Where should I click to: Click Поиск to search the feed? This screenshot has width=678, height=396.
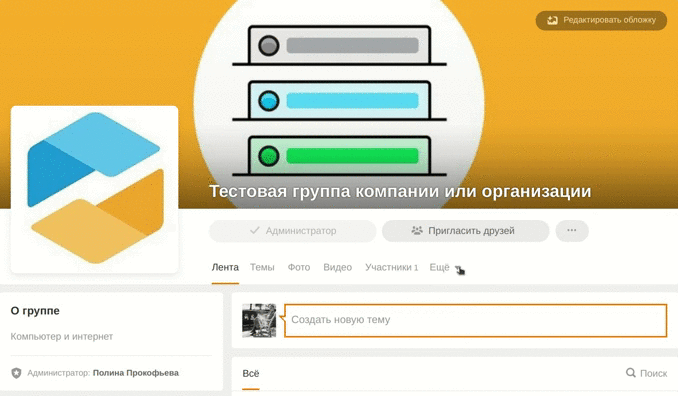click(646, 373)
